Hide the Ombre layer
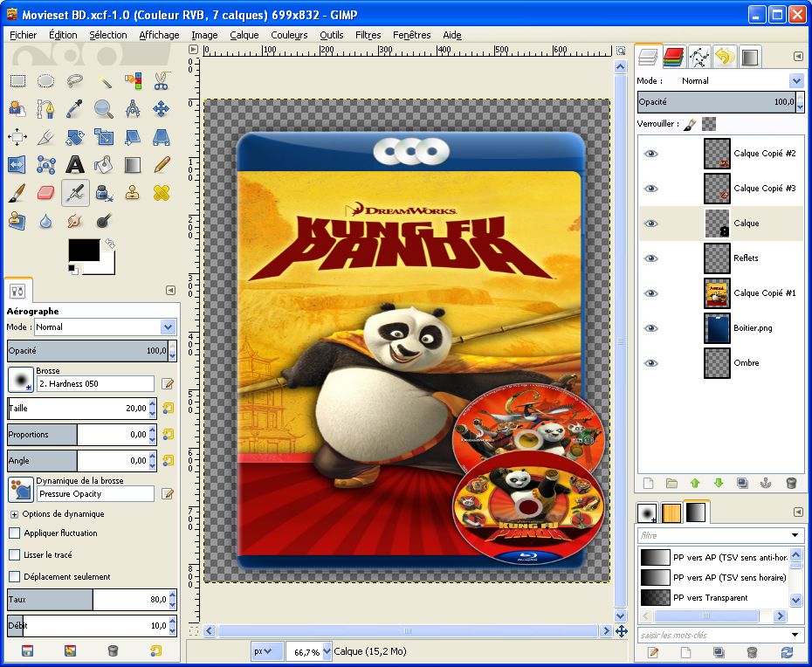The image size is (812, 667). click(651, 363)
